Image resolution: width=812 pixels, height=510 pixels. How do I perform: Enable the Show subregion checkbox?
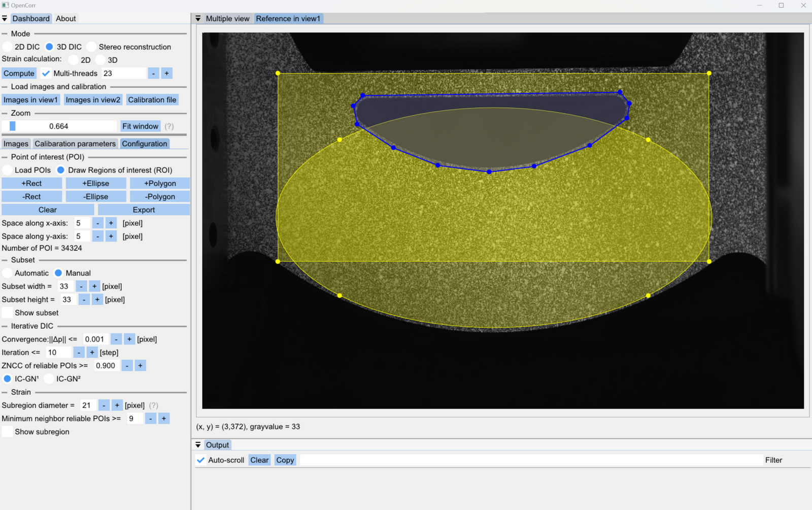click(7, 431)
